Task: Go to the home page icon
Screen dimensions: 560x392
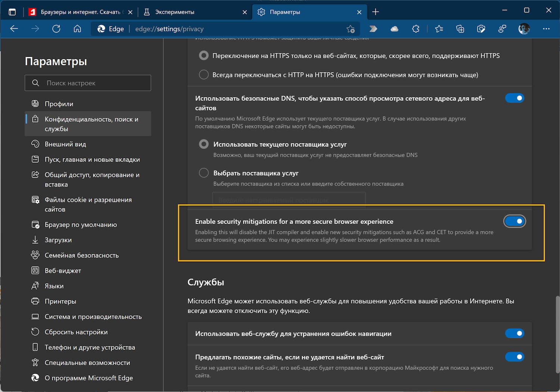Action: pyautogui.click(x=77, y=29)
